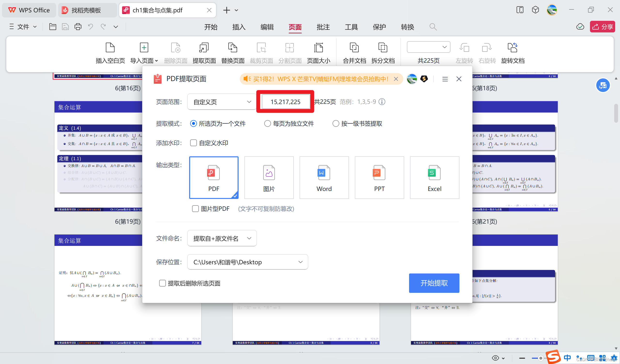
Task: Expand the 自定义页 page range dropdown
Action: [222, 102]
